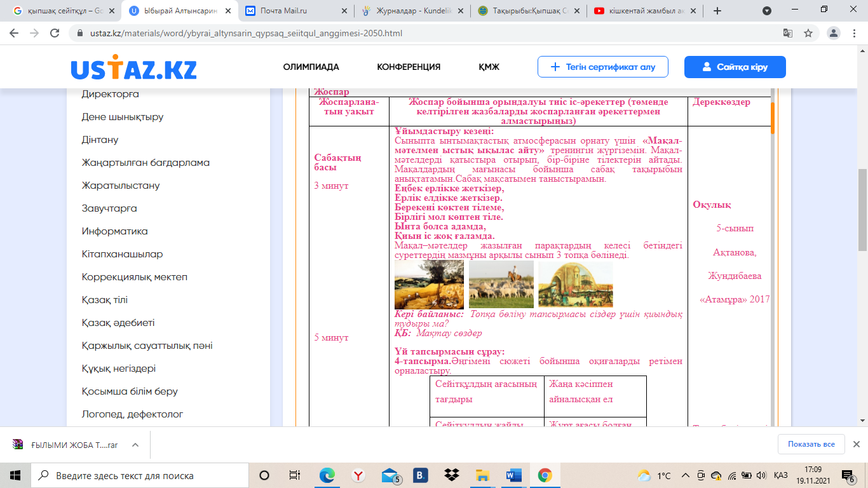
Task: Open new tab with plus icon
Action: [x=717, y=11]
